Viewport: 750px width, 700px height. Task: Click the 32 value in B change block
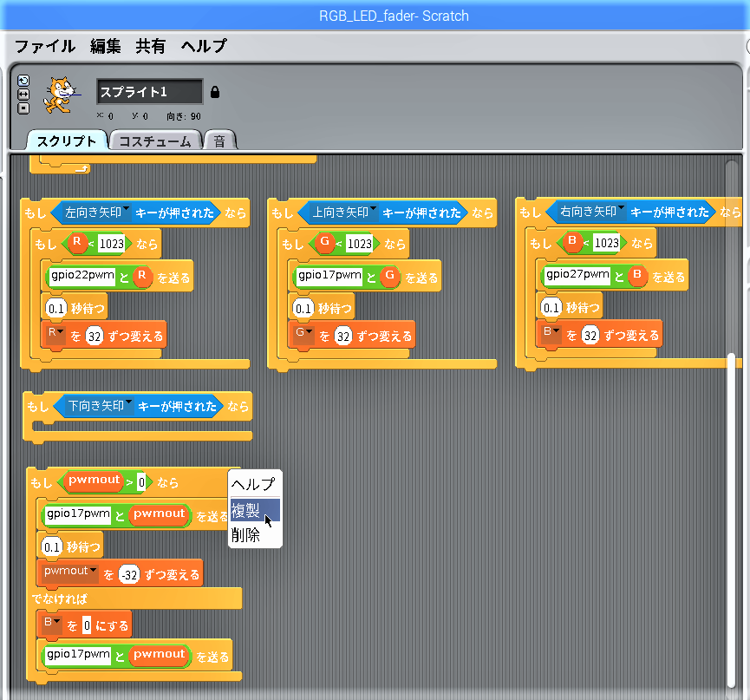(x=590, y=336)
